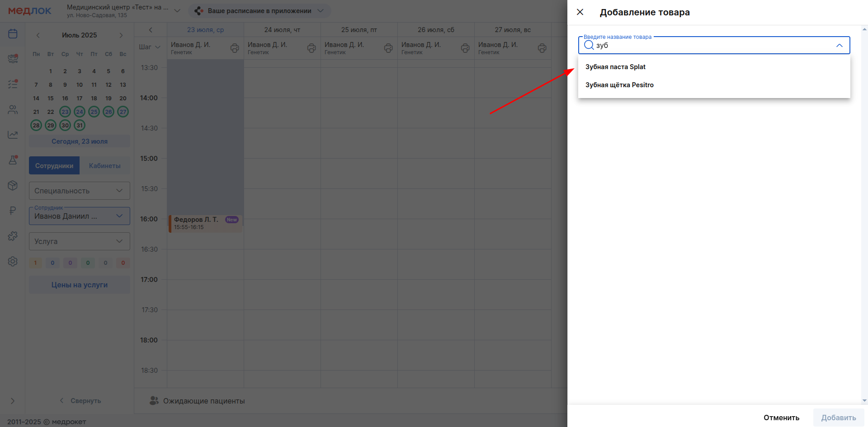Open Федоров Л. Т. appointment card
The height and width of the screenshot is (427, 868).
pos(206,223)
